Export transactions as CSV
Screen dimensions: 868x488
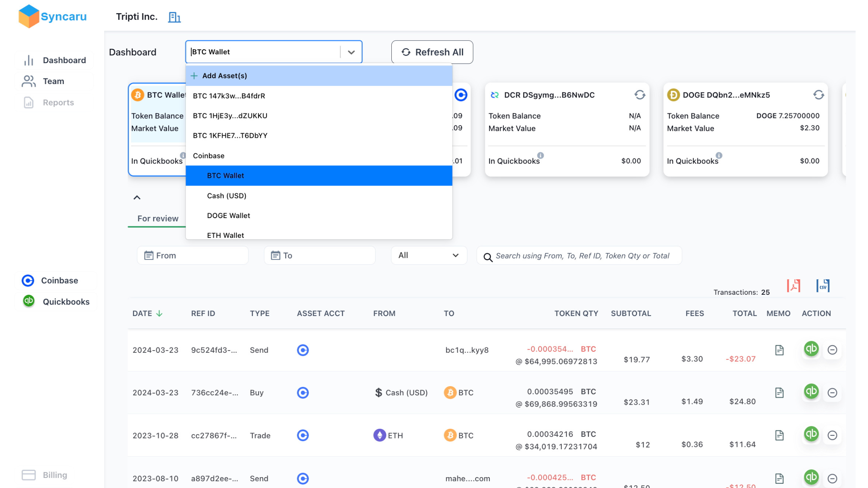823,286
